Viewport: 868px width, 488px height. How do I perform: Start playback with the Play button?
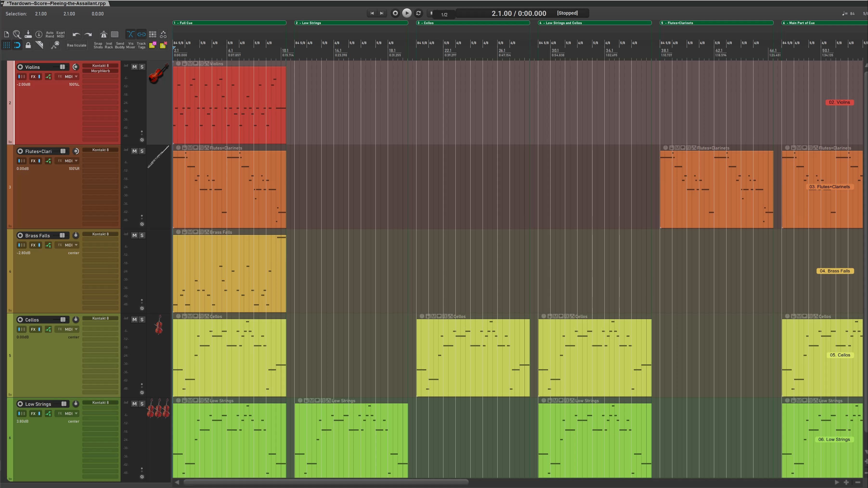(x=407, y=13)
